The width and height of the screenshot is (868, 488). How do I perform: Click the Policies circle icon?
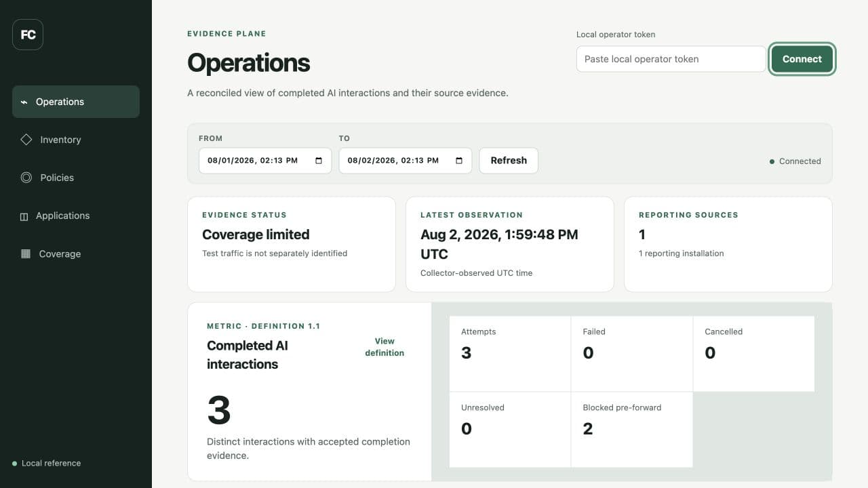pyautogui.click(x=26, y=178)
